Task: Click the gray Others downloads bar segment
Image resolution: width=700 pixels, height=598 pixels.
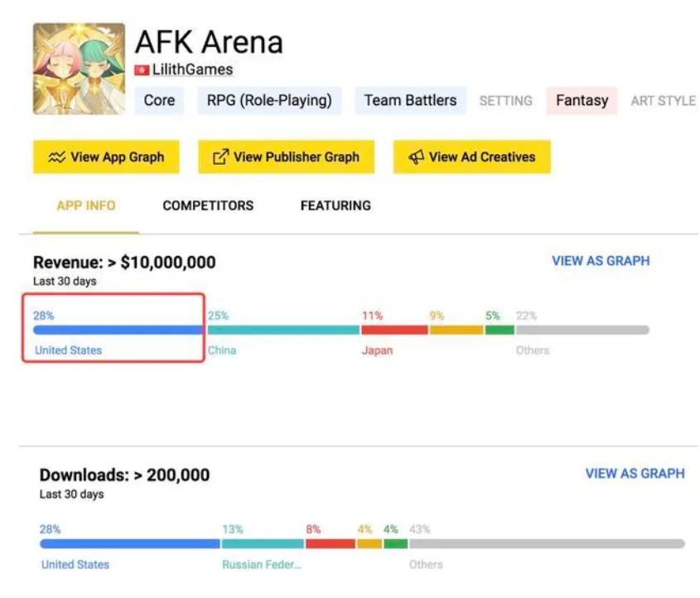Action: click(546, 544)
